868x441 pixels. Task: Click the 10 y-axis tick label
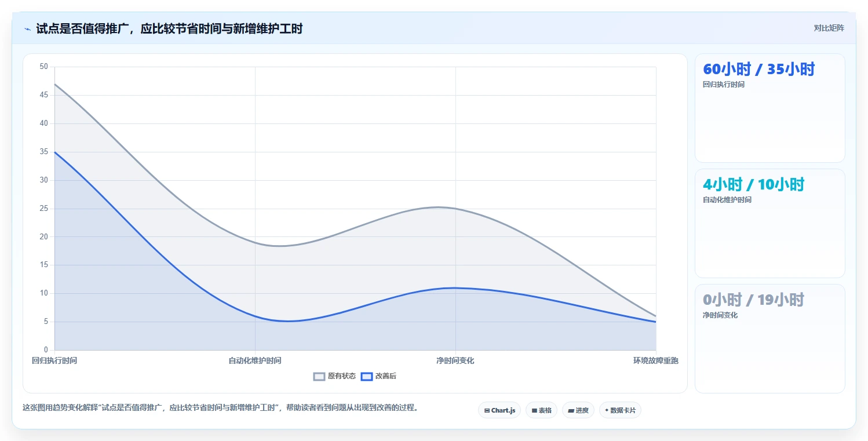coord(44,293)
